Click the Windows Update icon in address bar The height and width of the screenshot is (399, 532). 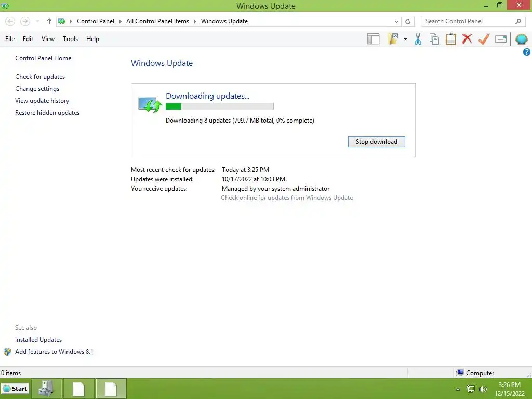(62, 21)
